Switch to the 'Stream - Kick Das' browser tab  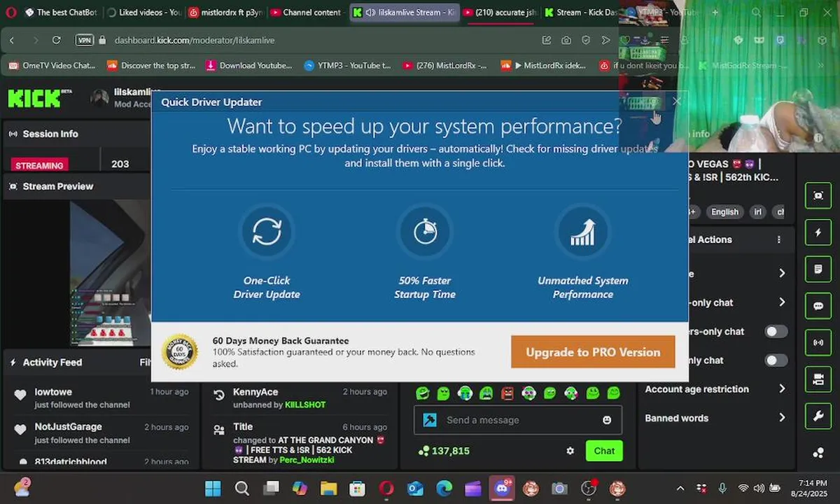tap(581, 13)
